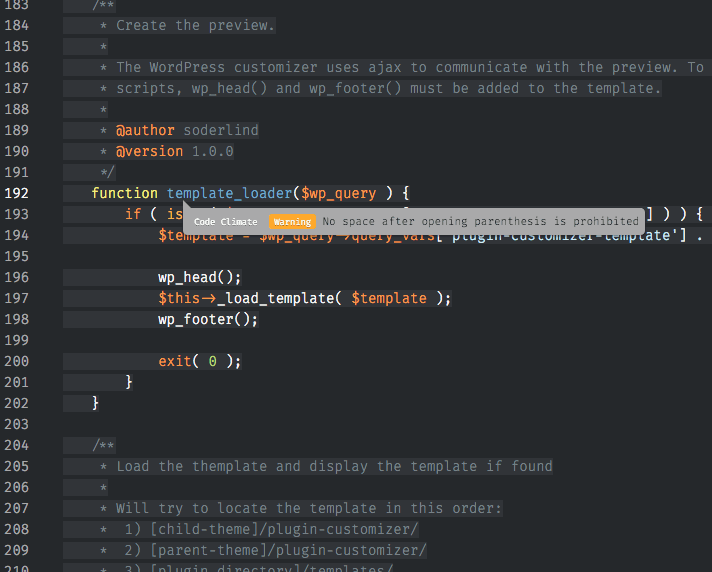The image size is (712, 572).
Task: Click the opening brace ending line 192
Action: 405,193
